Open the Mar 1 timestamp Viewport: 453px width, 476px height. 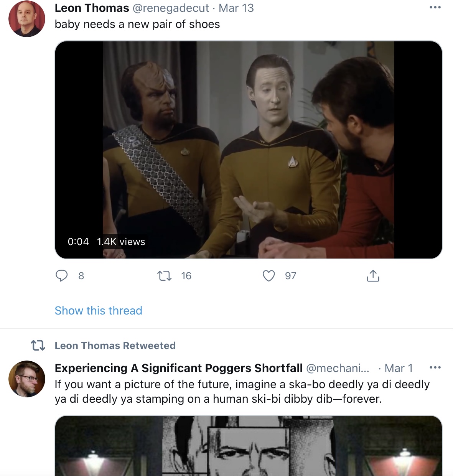(x=399, y=368)
